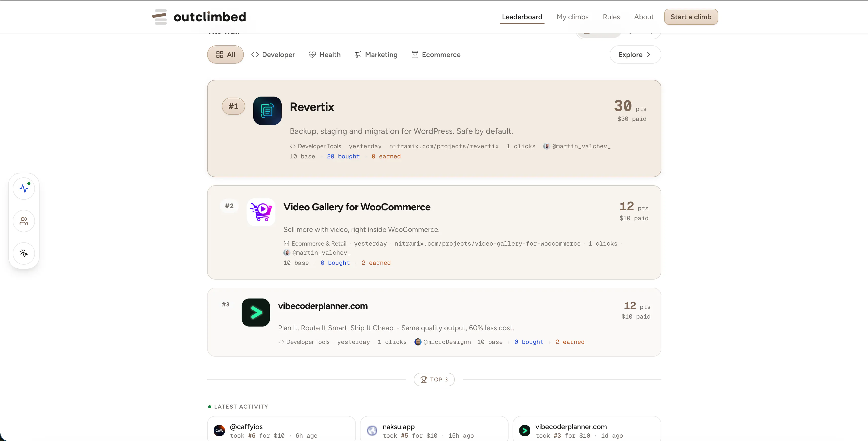
Task: Click the megaphone icon beside Marketing
Action: (x=358, y=54)
